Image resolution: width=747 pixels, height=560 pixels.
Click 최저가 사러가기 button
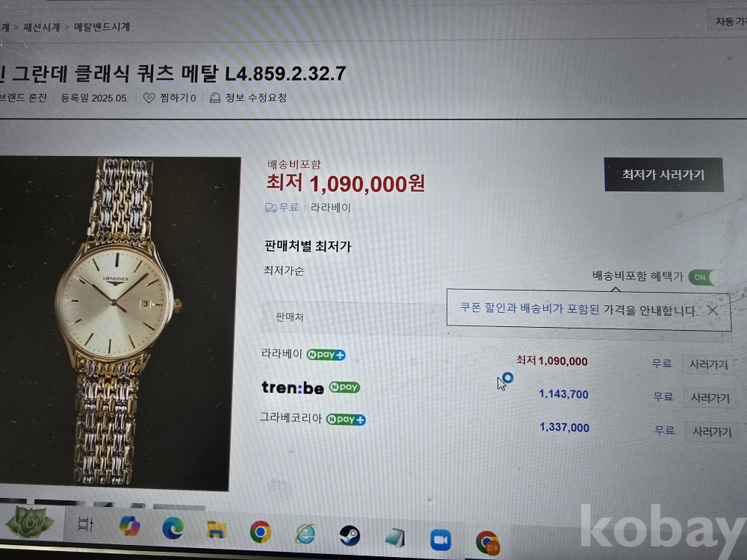click(x=663, y=175)
